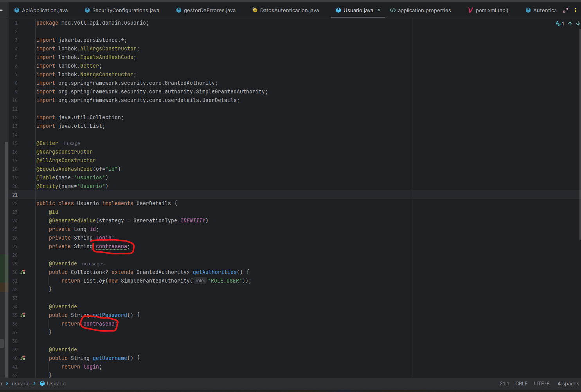The height and width of the screenshot is (392, 581).
Task: Open the typo inspection widget showing 1
Action: click(x=560, y=23)
